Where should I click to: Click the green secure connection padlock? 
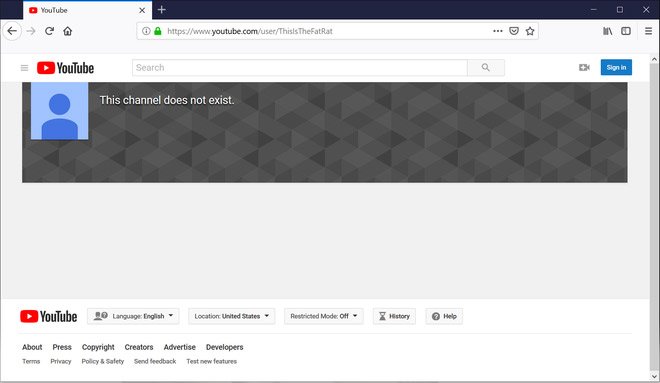pos(158,31)
